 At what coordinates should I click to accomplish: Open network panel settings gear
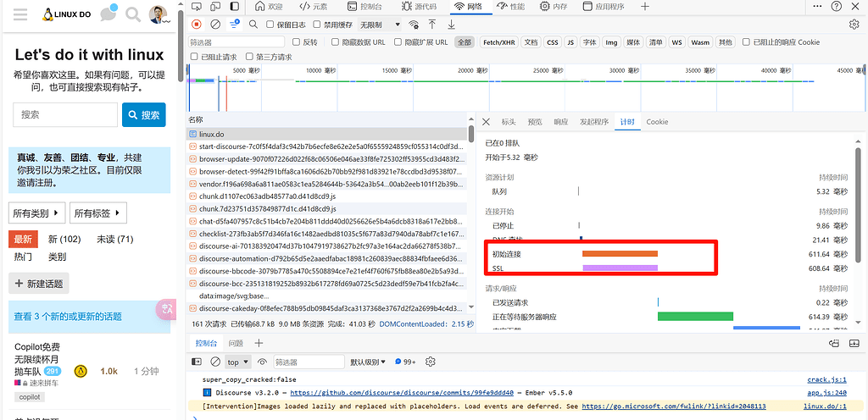(x=854, y=25)
